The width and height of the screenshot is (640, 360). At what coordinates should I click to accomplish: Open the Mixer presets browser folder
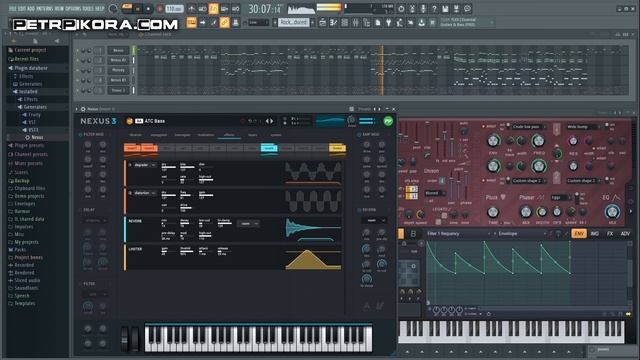(x=28, y=163)
